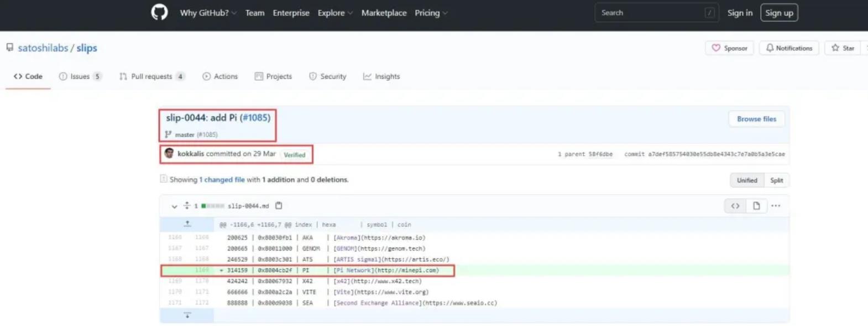Switch to the Security tab
This screenshot has width=868, height=326.
coord(328,76)
